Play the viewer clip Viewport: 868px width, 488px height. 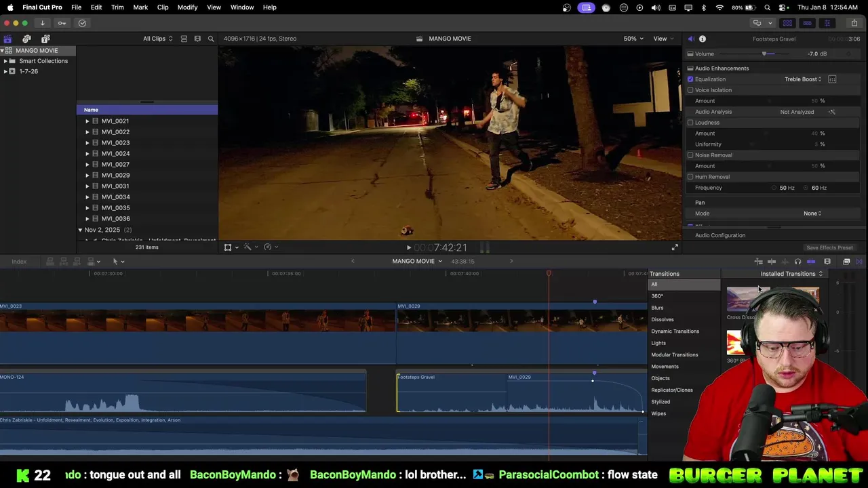coord(408,248)
